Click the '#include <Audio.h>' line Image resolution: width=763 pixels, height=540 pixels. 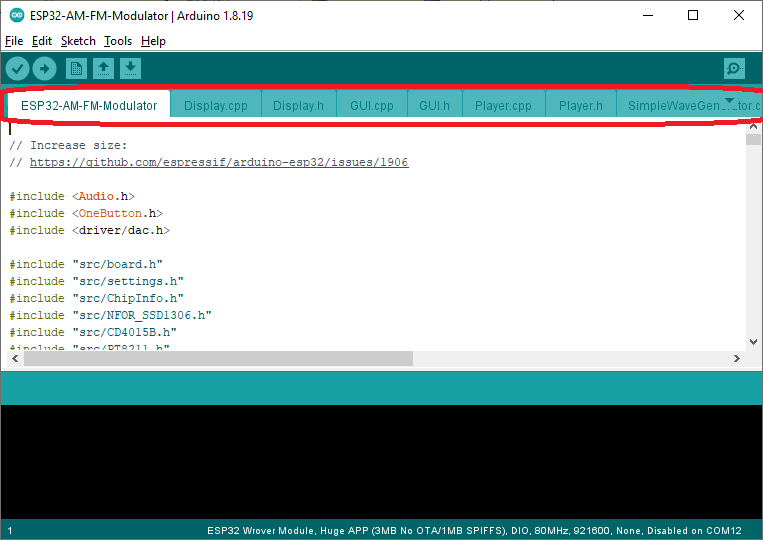pos(72,196)
